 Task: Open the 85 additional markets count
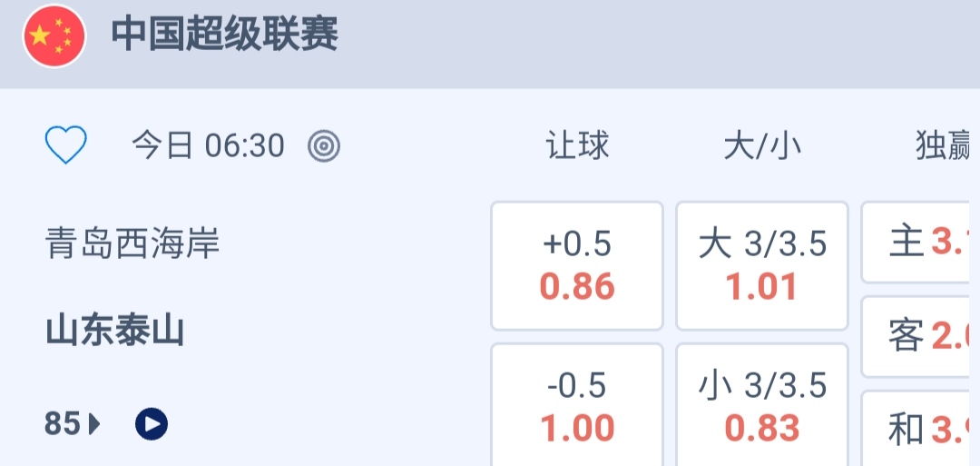click(x=63, y=423)
